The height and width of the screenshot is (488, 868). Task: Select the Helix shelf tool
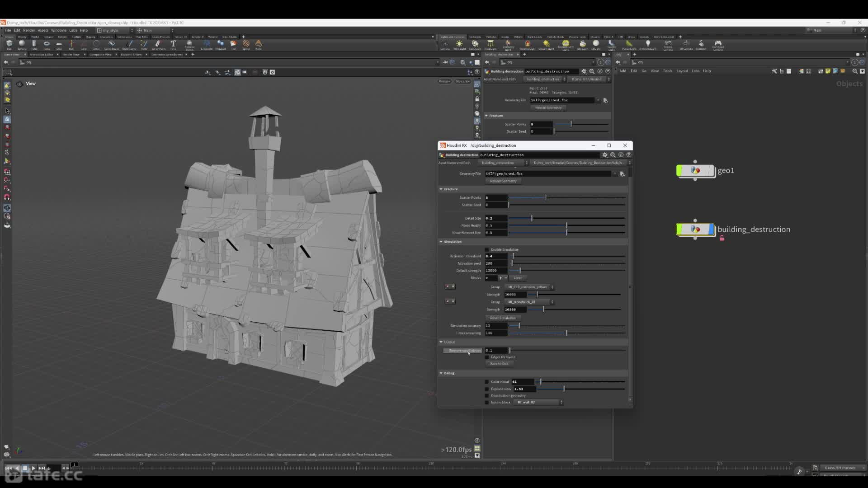259,45
